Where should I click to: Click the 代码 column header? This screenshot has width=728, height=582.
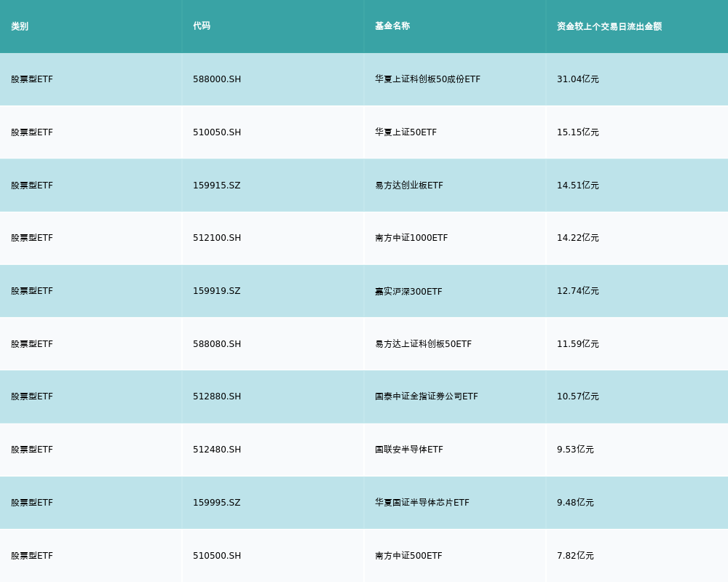pos(202,26)
